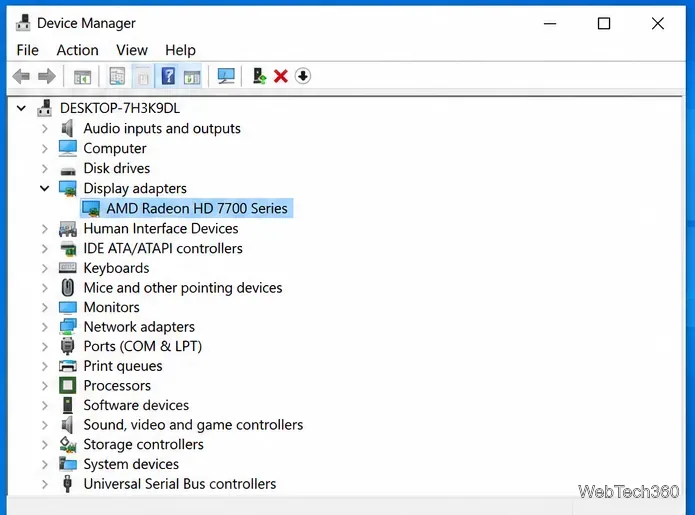The height and width of the screenshot is (515, 695).
Task: Select the Storage controllers label
Action: (x=144, y=444)
